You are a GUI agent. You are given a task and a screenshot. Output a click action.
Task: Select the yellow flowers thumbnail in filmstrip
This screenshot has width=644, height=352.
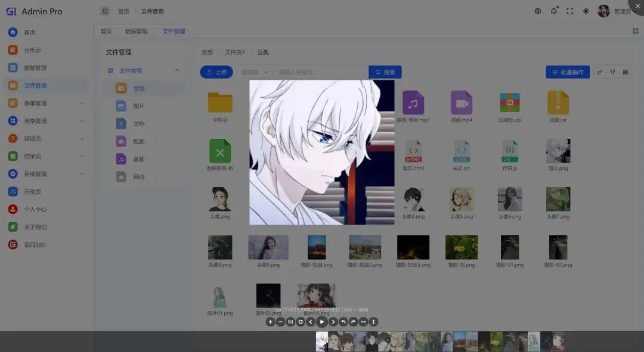pos(496,341)
